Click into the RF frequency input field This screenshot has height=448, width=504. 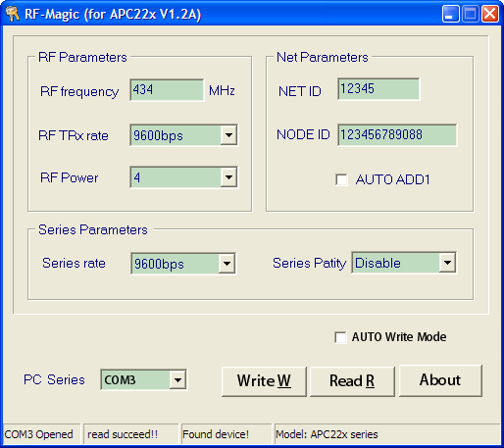point(167,90)
